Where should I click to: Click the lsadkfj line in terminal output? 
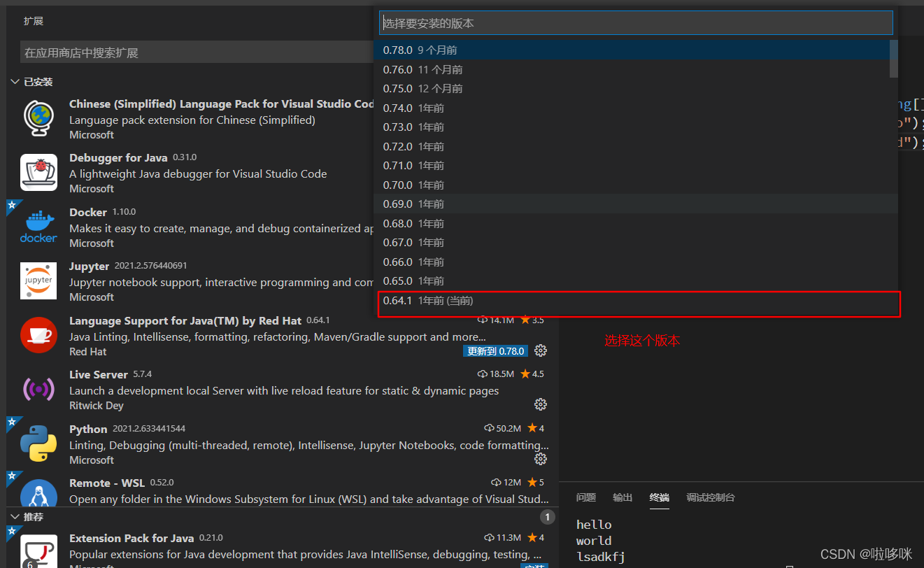[x=601, y=557]
